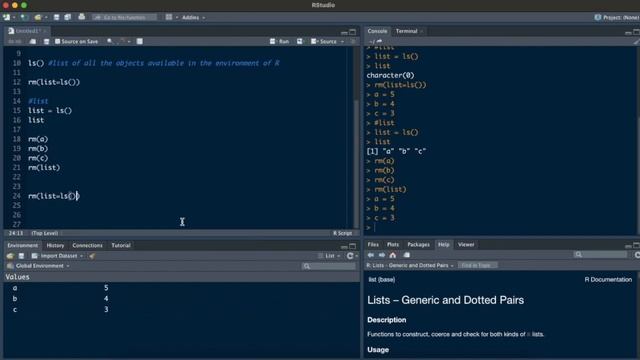640x360 pixels.
Task: Click the New File icon in main toolbar
Action: pyautogui.click(x=7, y=17)
